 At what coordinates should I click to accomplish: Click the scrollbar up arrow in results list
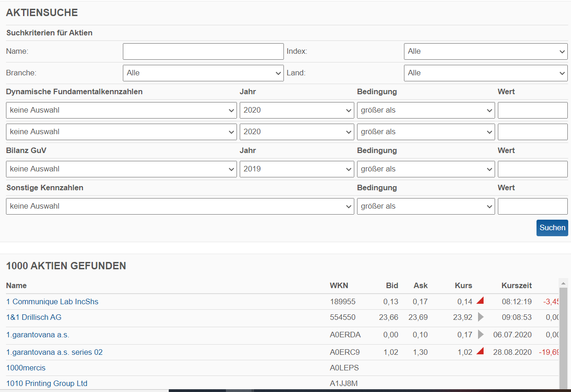563,283
